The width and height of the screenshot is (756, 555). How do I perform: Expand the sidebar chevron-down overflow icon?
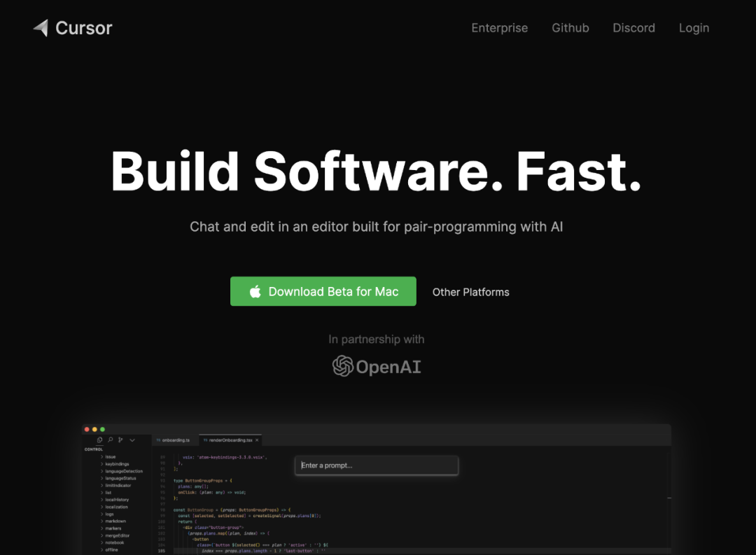pyautogui.click(x=132, y=440)
